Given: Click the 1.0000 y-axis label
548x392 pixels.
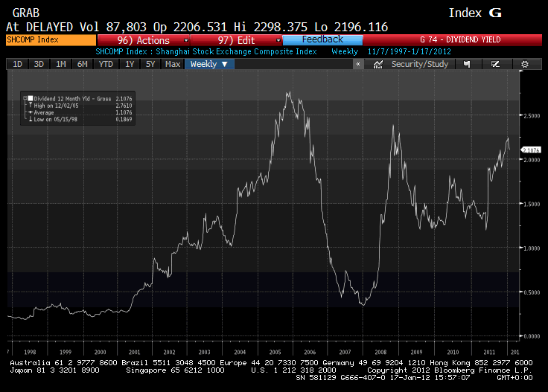Looking at the screenshot, I should point(532,248).
